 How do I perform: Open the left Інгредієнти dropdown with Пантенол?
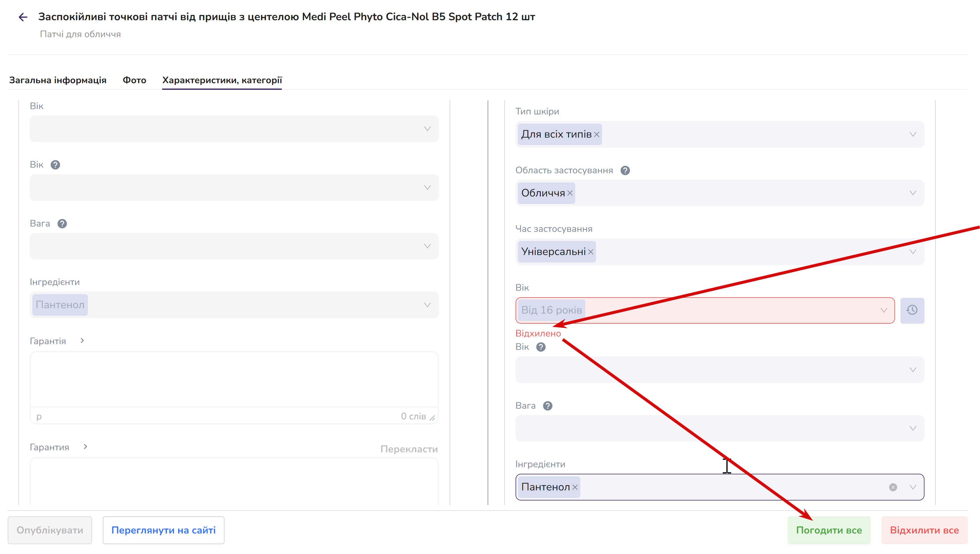(x=234, y=305)
